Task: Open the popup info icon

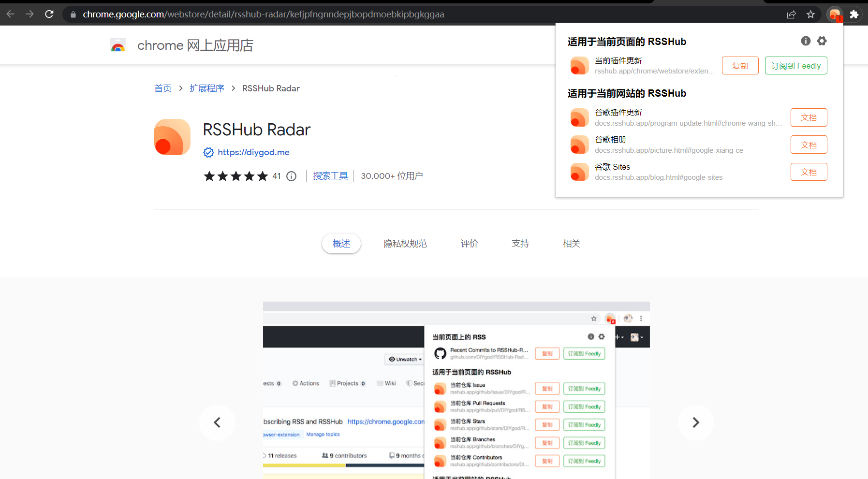Action: pyautogui.click(x=806, y=41)
